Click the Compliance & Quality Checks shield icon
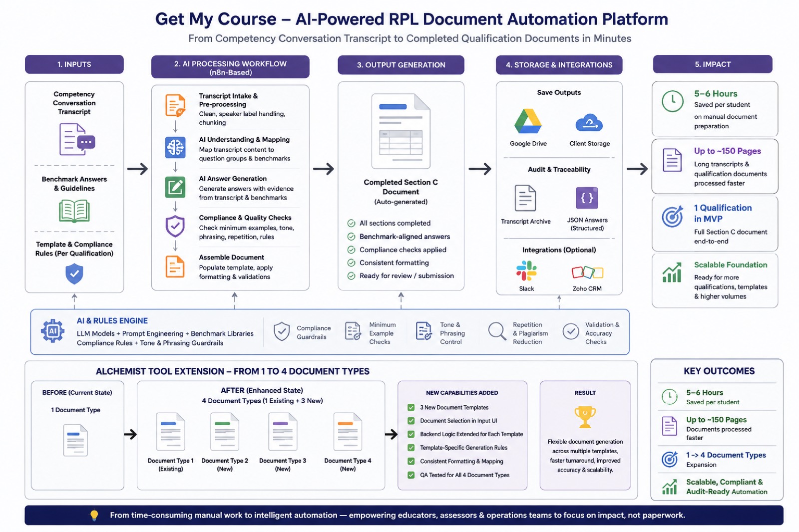This screenshot has width=799, height=532. [175, 227]
